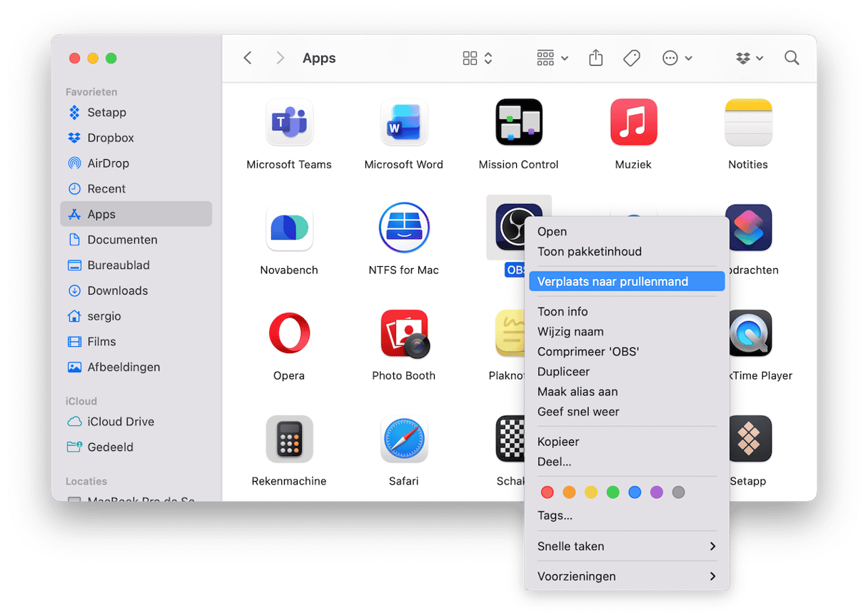This screenshot has height=615, width=868.
Task: Click the Opera browser icon
Action: (x=289, y=334)
